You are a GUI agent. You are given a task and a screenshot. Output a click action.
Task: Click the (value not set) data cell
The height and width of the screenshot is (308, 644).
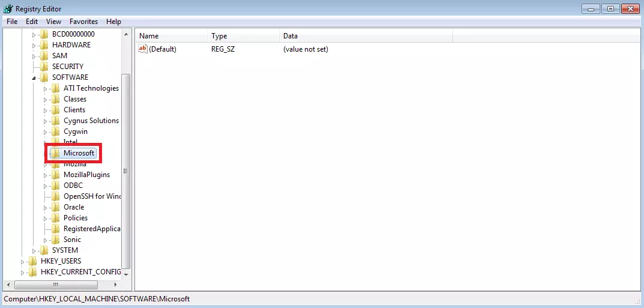pyautogui.click(x=306, y=49)
